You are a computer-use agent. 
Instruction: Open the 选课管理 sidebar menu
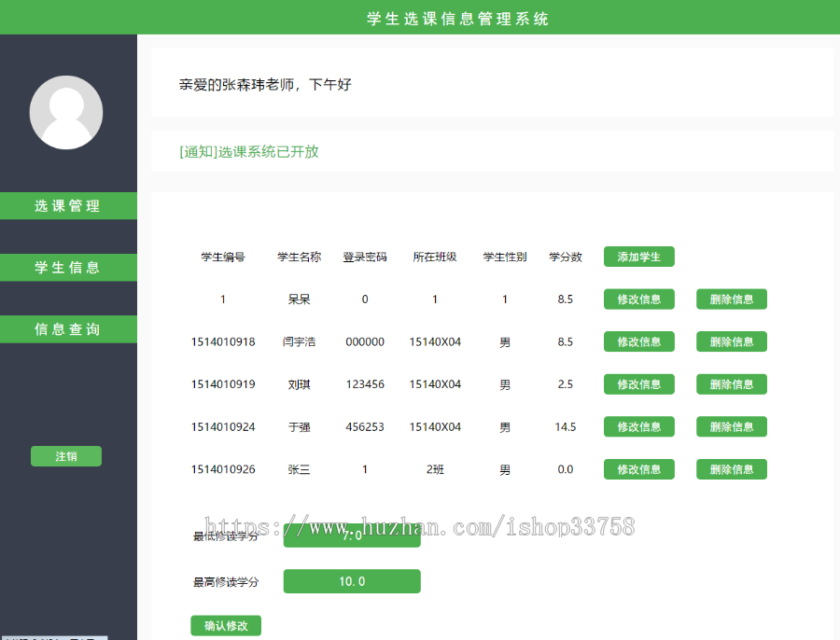pyautogui.click(x=68, y=205)
